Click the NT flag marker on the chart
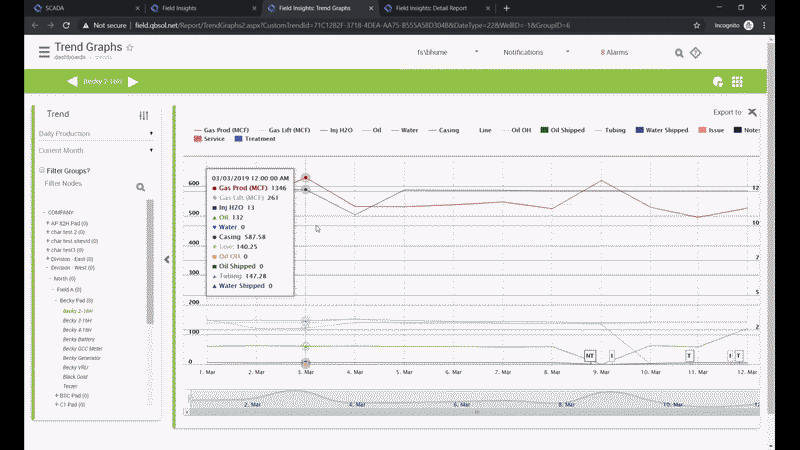Image resolution: width=800 pixels, height=450 pixels. [x=590, y=356]
